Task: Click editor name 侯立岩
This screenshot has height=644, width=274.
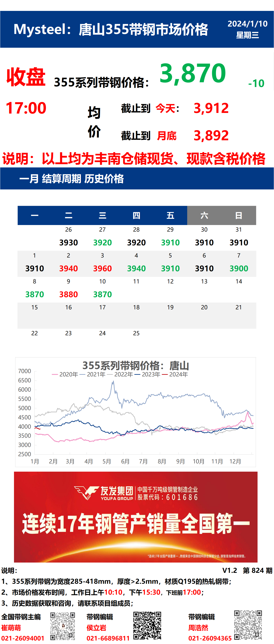Action: coord(96,628)
